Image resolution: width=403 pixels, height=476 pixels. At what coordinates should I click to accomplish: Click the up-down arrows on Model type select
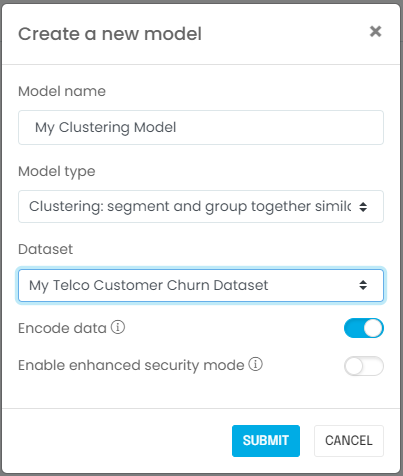(x=363, y=207)
